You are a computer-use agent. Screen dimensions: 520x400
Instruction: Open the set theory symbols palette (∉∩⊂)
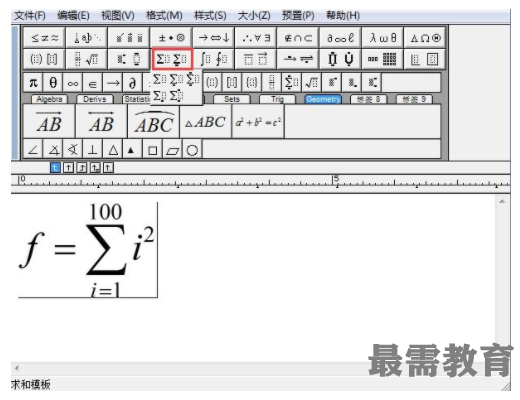[298, 38]
